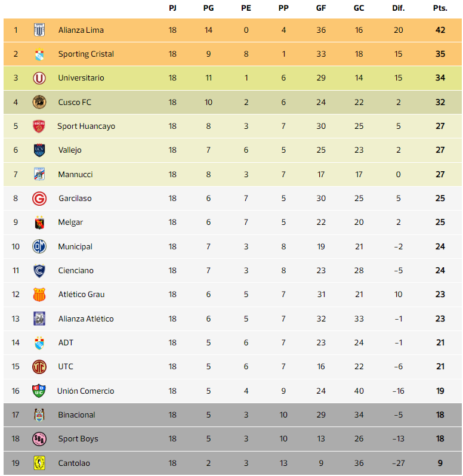Open the Melgar team name link
Image resolution: width=463 pixels, height=476 pixels.
click(70, 222)
